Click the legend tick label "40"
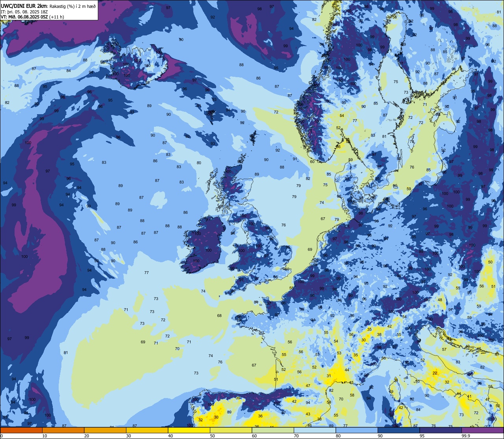The width and height of the screenshot is (504, 439). pyautogui.click(x=170, y=436)
